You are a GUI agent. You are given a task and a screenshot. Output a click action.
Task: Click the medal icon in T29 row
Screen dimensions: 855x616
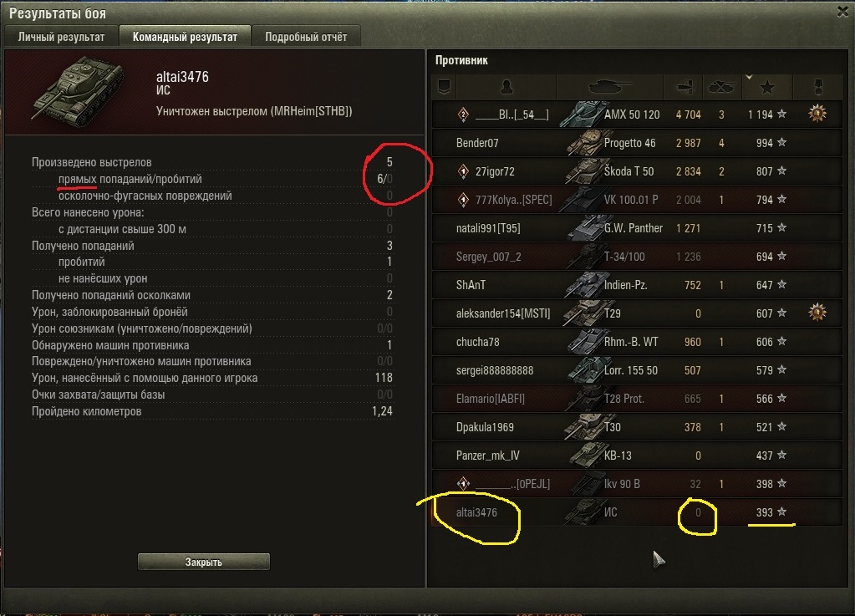click(x=817, y=313)
